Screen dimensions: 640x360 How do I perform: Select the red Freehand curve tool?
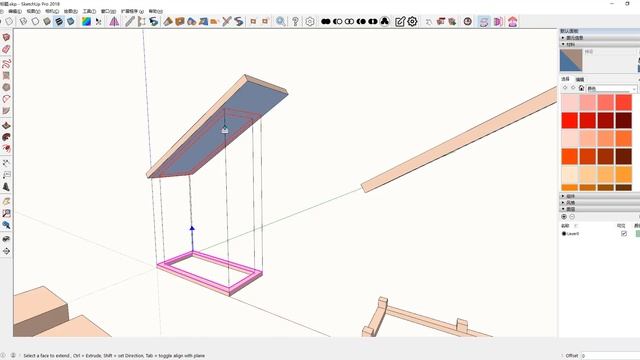[6, 63]
